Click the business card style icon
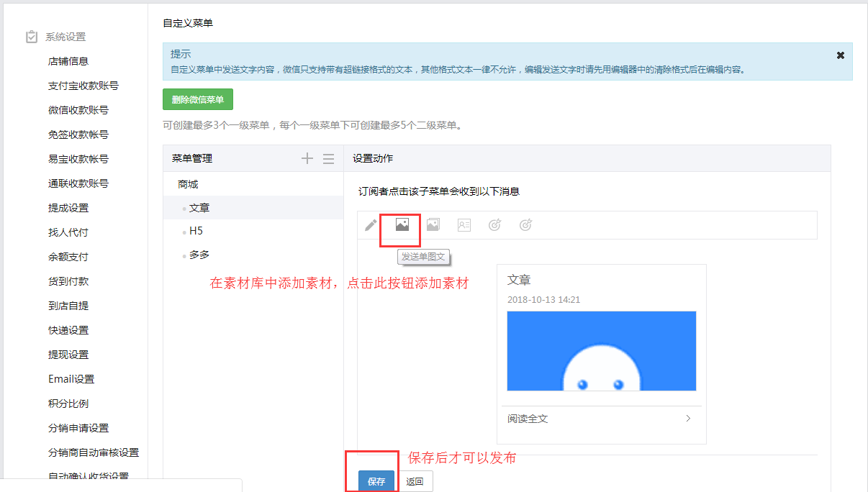Viewport: 868px width, 492px height. tap(464, 225)
